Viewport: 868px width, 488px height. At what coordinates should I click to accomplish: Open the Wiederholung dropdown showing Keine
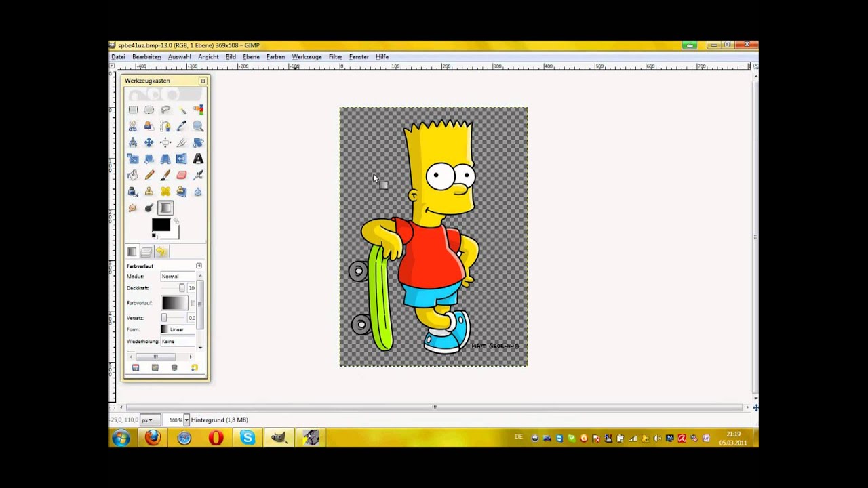point(178,341)
